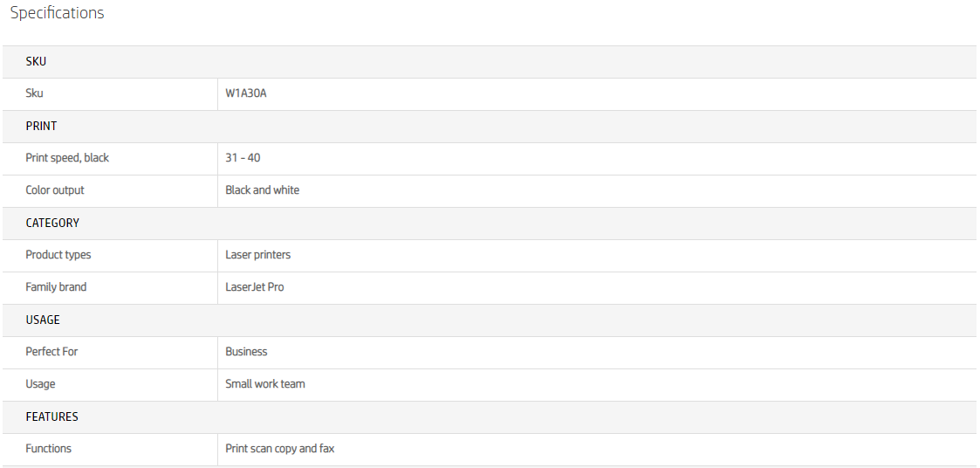This screenshot has width=980, height=468.
Task: Click the 'LaserJet Pro' value
Action: click(x=255, y=287)
